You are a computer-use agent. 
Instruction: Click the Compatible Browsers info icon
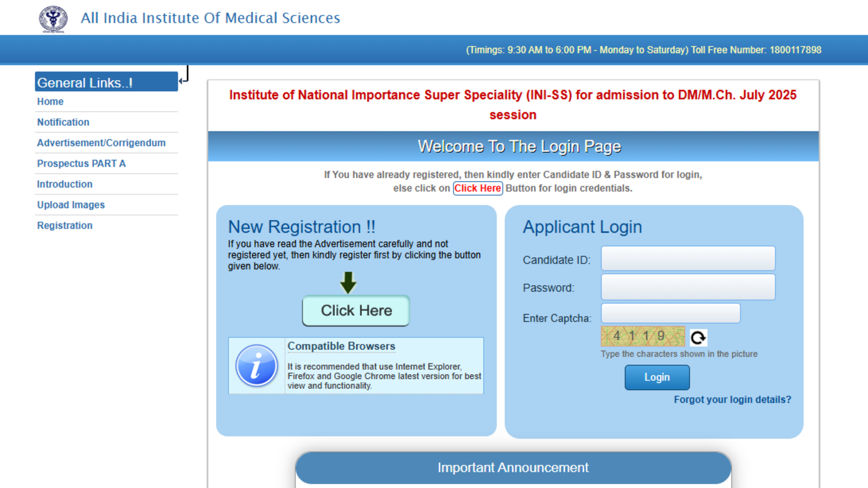point(256,365)
